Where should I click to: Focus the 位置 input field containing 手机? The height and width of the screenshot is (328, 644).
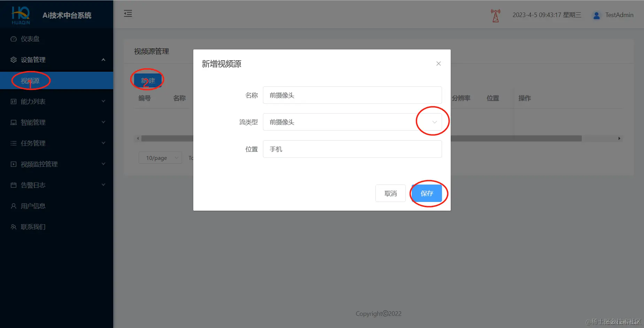[352, 149]
